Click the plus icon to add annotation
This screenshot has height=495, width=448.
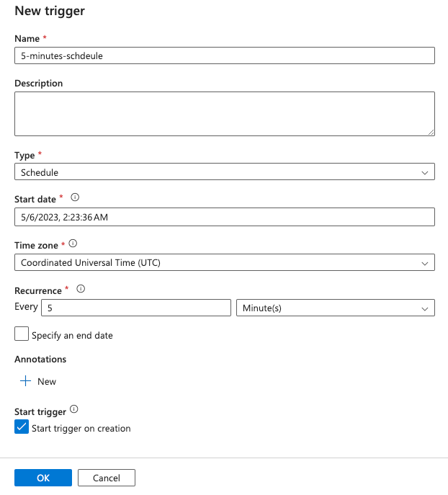26,381
